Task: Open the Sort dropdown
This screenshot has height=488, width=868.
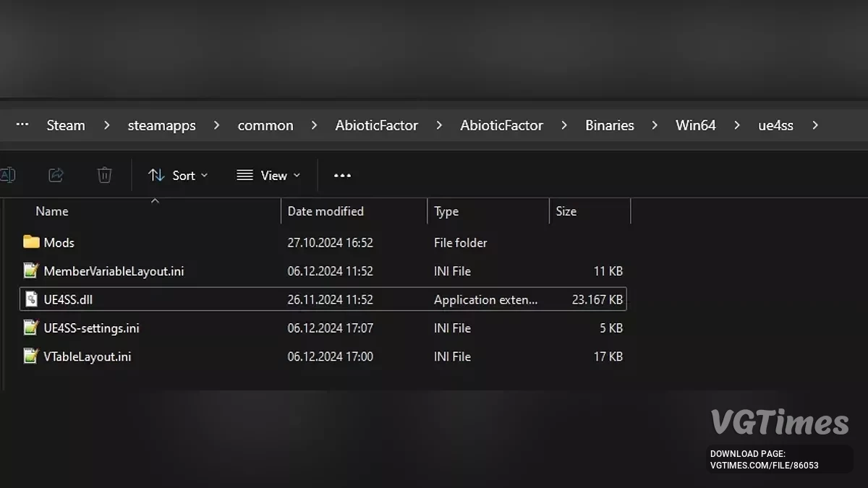Action: (178, 175)
